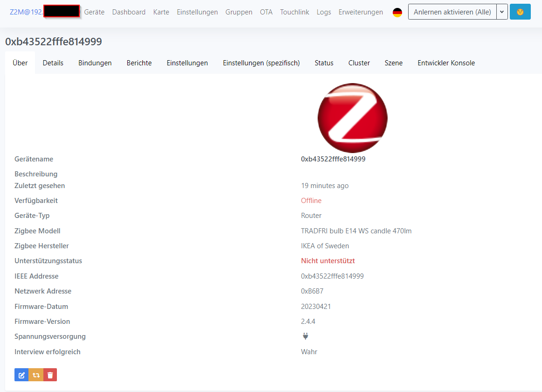Click the 19 minutes ago value
This screenshot has height=392, width=542.
[x=325, y=186]
